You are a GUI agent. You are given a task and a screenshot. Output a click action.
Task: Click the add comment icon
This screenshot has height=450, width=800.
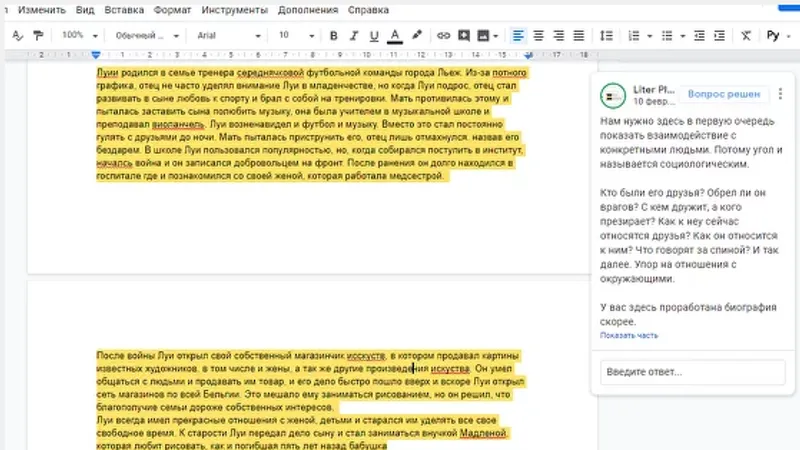click(x=464, y=36)
